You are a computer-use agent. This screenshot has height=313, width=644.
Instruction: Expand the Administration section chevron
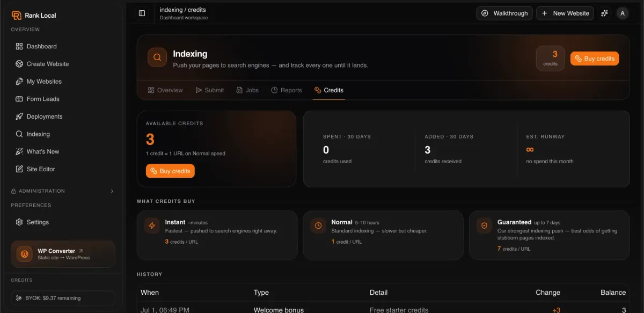point(112,191)
